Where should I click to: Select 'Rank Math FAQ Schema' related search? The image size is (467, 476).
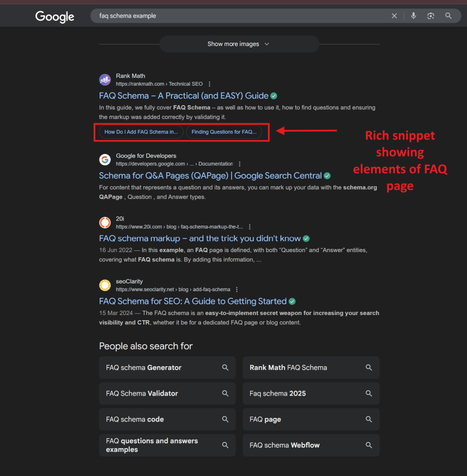click(311, 368)
